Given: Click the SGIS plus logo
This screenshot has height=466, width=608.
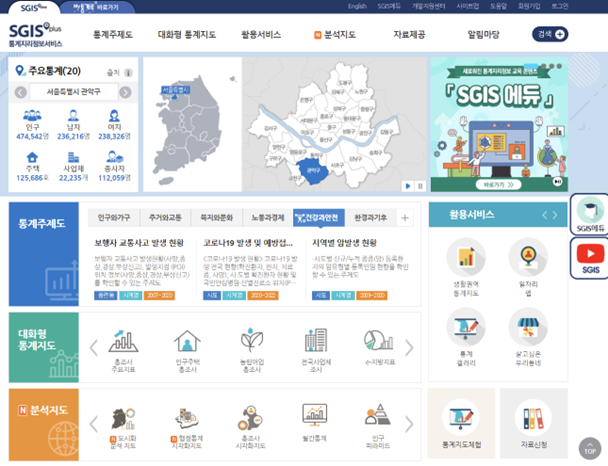Looking at the screenshot, I should [x=35, y=35].
